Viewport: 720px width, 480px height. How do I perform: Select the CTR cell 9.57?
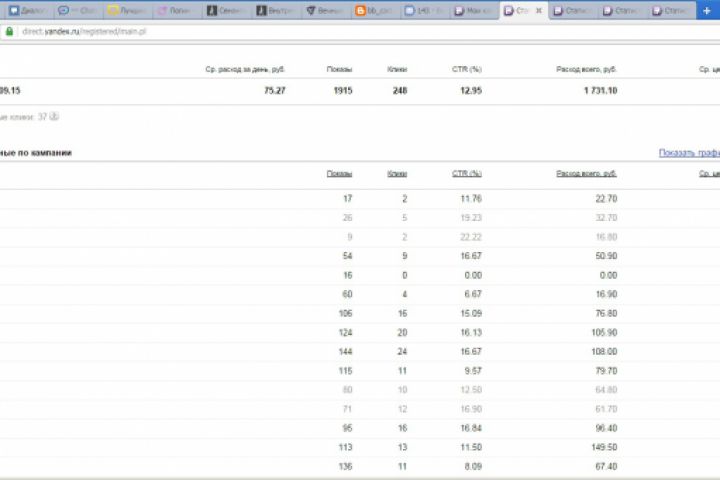[x=473, y=371]
